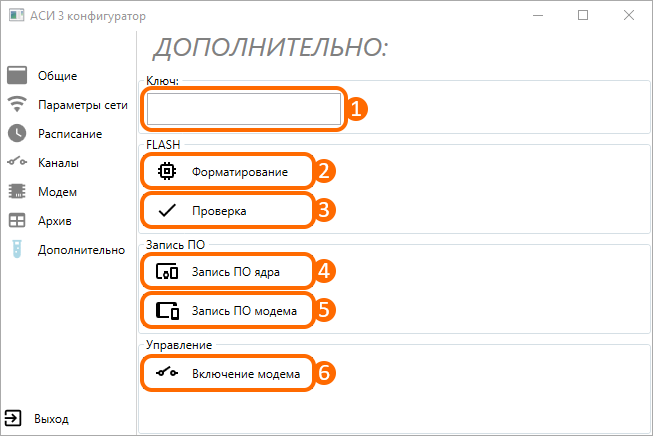This screenshot has height=436, width=653.
Task: Click the devices icon on Запись ПО ядра
Action: click(x=167, y=272)
